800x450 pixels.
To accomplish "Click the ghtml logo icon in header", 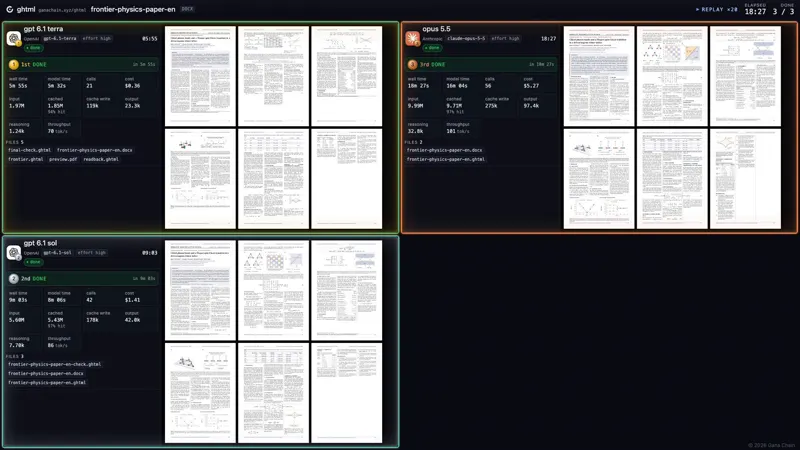I will pos(10,9).
